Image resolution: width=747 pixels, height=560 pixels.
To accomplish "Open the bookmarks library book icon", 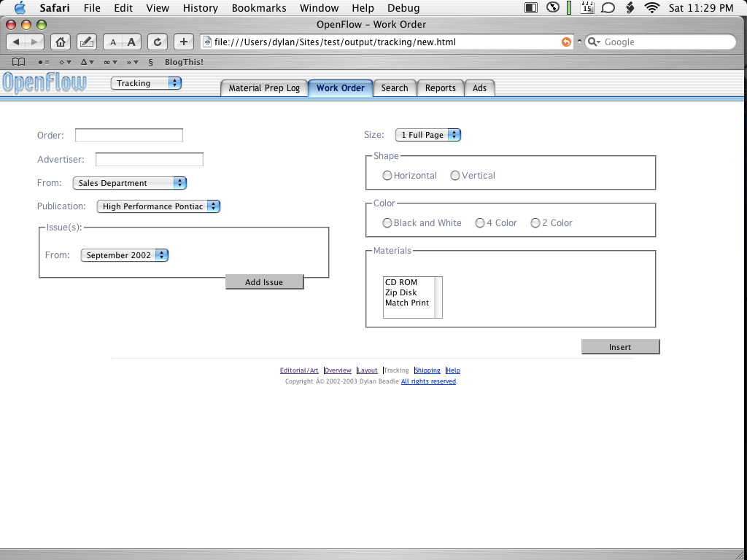I will 19,62.
